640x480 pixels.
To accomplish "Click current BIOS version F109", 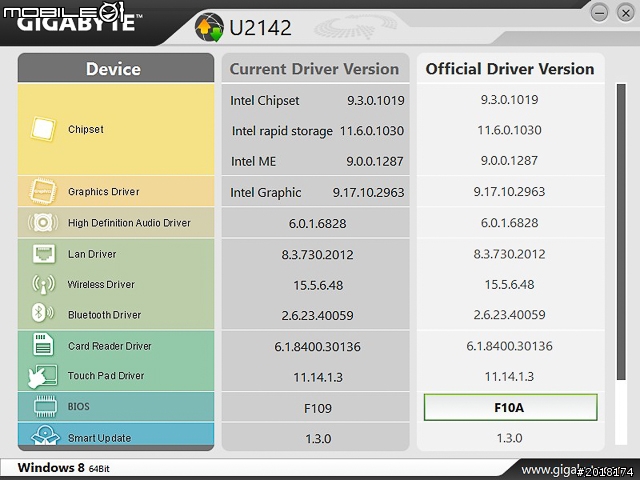I will point(318,408).
